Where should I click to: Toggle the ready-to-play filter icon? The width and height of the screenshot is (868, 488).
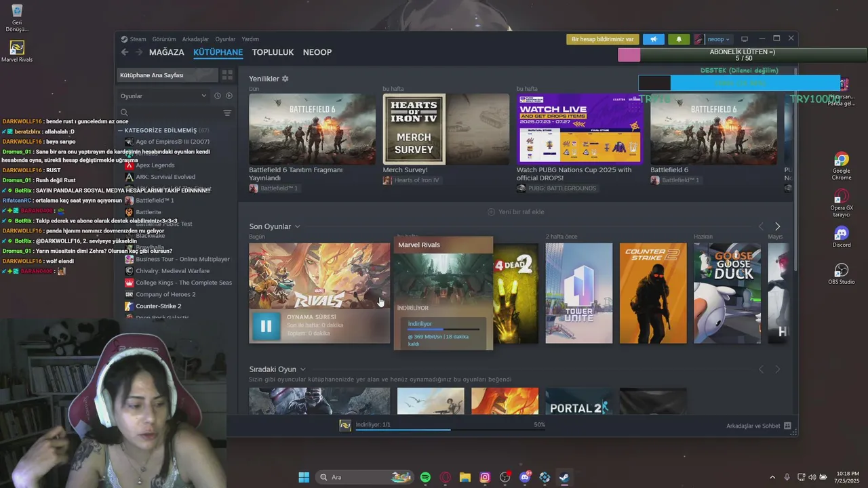click(229, 96)
